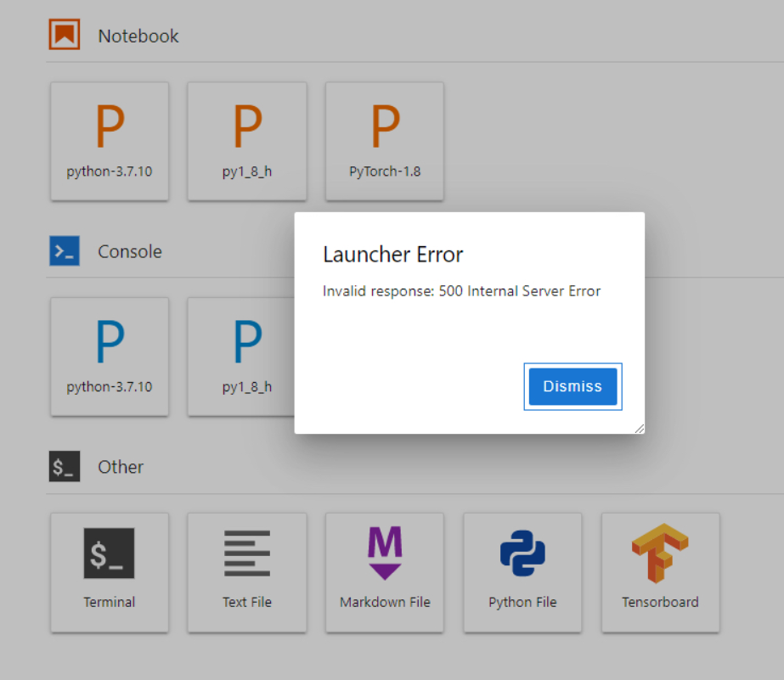Click the 500 Internal Server Error message
784x680 pixels.
click(x=461, y=291)
